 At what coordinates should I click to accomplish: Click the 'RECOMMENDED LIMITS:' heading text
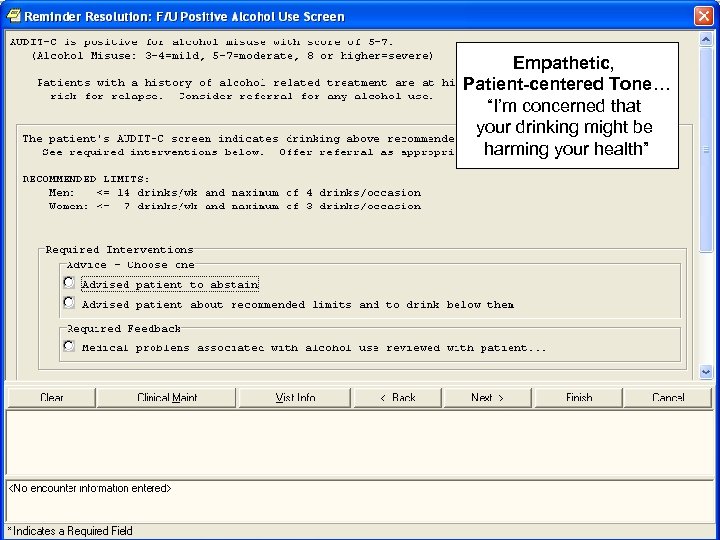coord(86,179)
